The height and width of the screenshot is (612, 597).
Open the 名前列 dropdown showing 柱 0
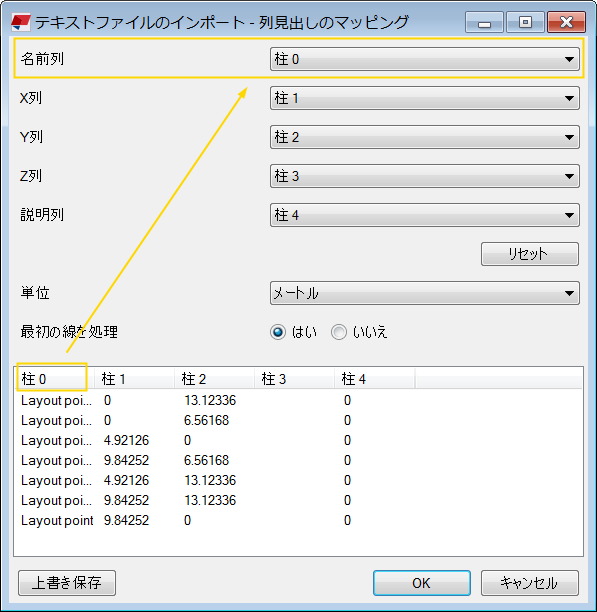tap(425, 59)
